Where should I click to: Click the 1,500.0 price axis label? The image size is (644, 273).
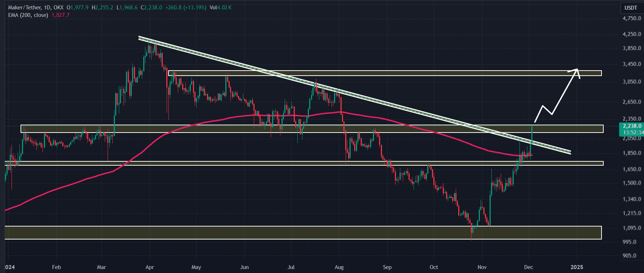(x=632, y=183)
